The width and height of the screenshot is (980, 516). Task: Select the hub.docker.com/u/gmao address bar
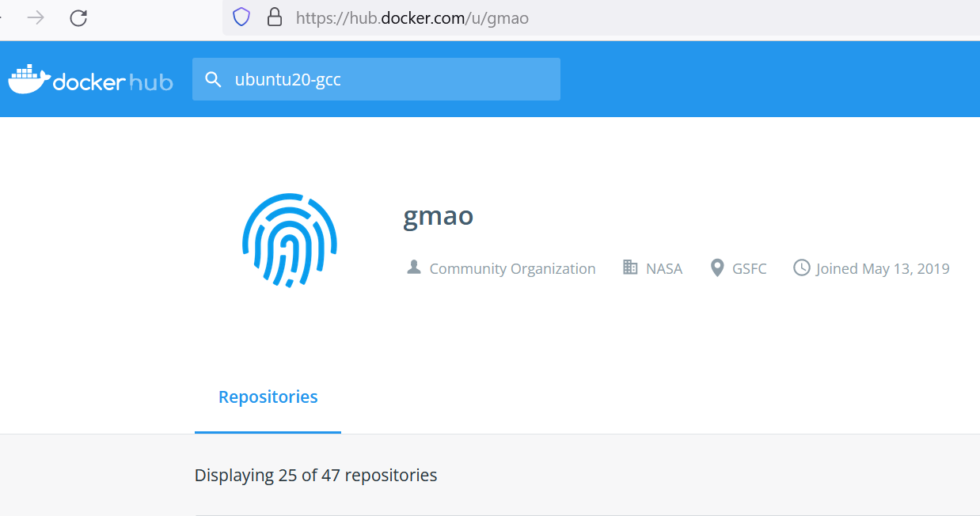[601, 17]
